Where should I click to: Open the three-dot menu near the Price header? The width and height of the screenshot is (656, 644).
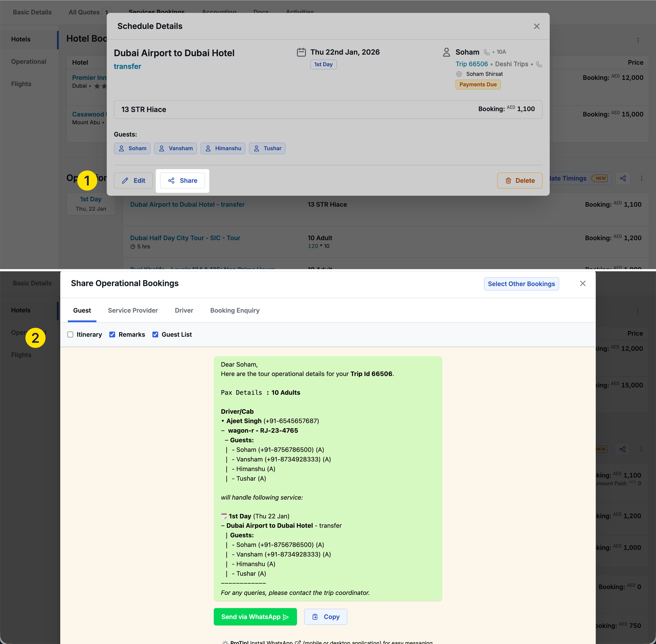tap(638, 40)
